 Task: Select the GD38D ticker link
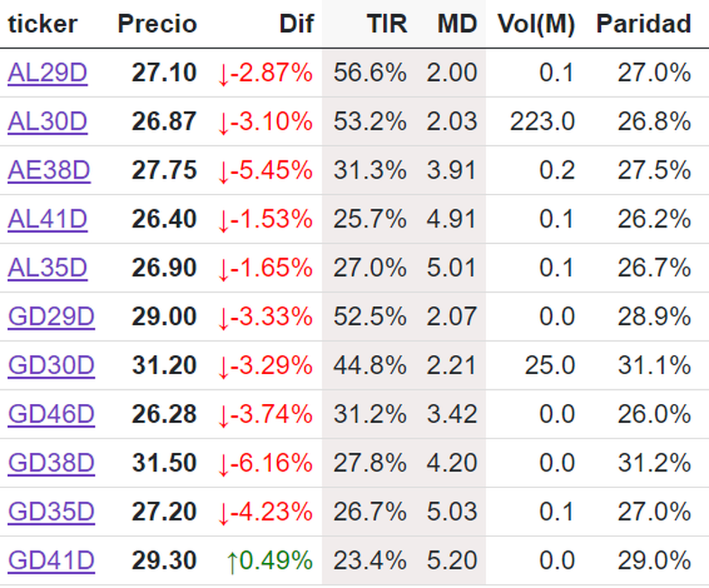tap(51, 463)
